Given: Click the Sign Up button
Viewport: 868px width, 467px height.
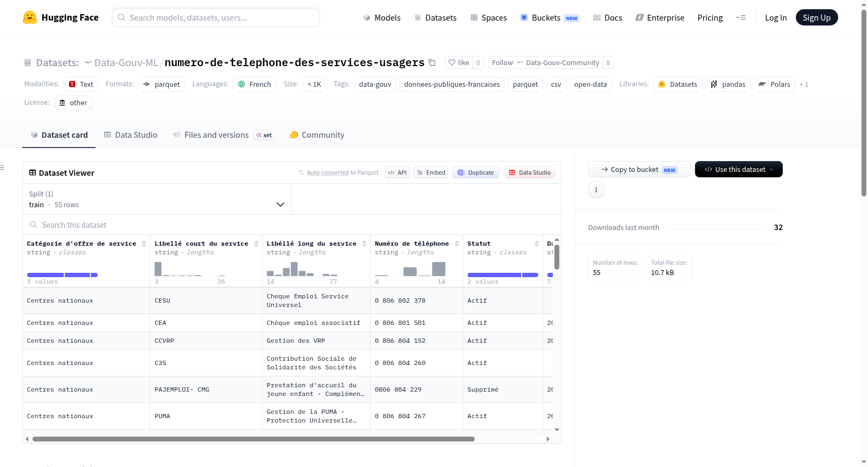Looking at the screenshot, I should pos(816,17).
